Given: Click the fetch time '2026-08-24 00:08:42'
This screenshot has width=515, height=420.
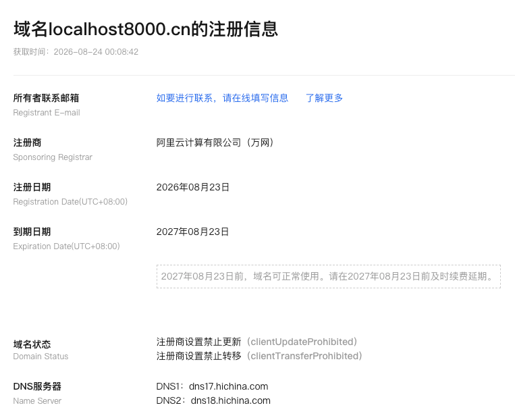Looking at the screenshot, I should (x=96, y=52).
